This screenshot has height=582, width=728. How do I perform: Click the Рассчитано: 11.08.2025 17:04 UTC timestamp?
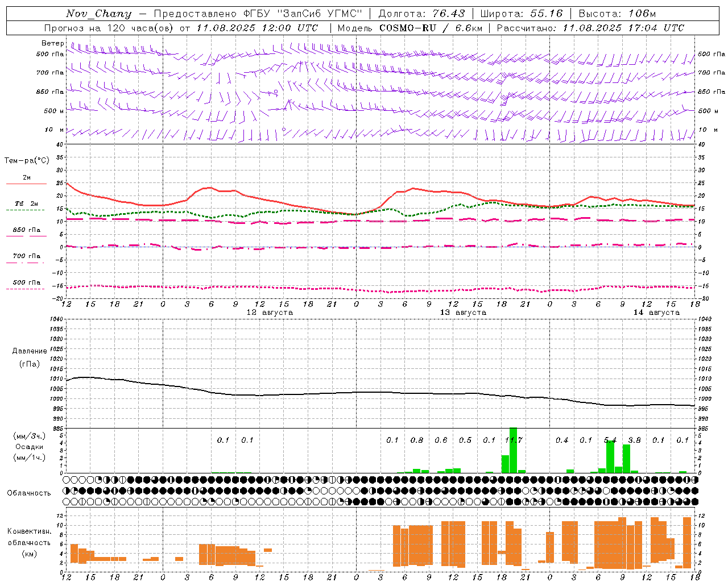click(590, 28)
